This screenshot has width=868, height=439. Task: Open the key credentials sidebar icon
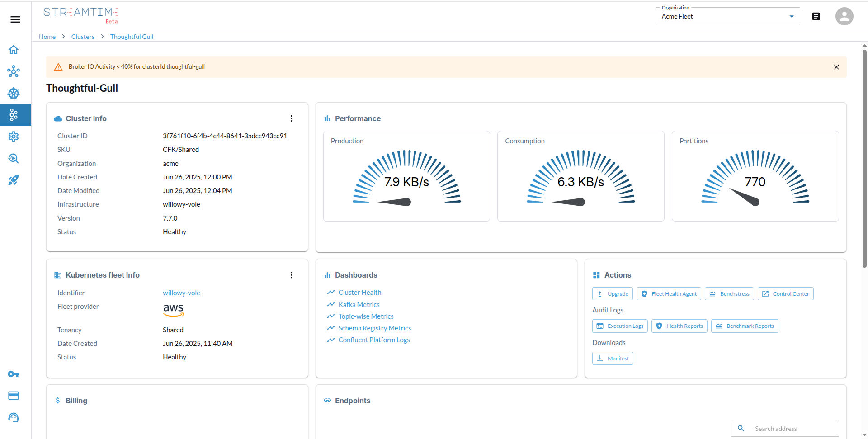[x=14, y=374]
